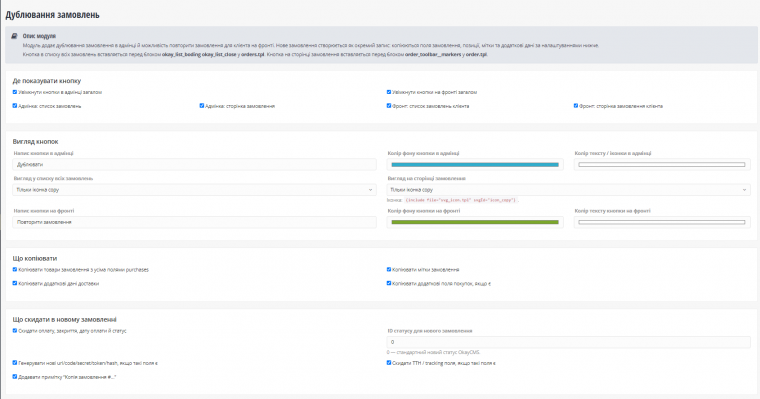Viewport: 760px width, 399px height.
Task: Open the front button text color picker
Action: click(662, 222)
